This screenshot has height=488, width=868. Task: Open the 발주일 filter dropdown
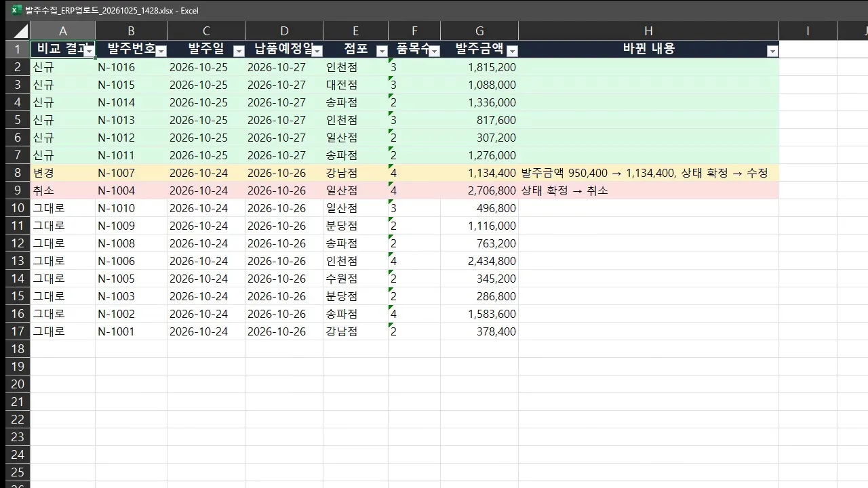coord(239,51)
